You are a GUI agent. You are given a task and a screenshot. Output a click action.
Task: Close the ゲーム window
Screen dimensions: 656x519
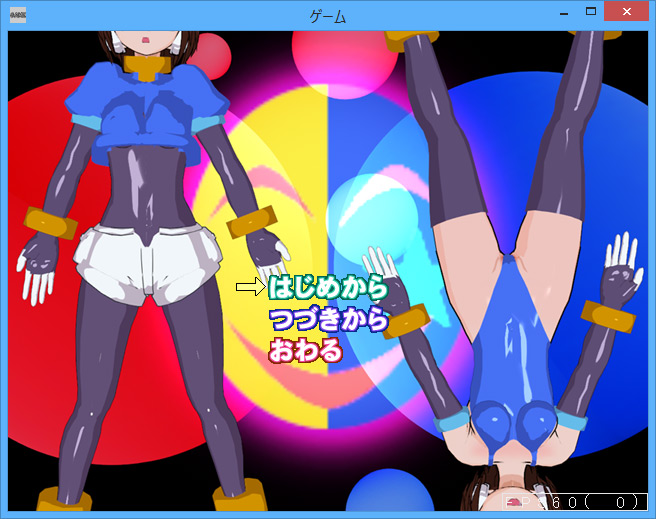(626, 11)
